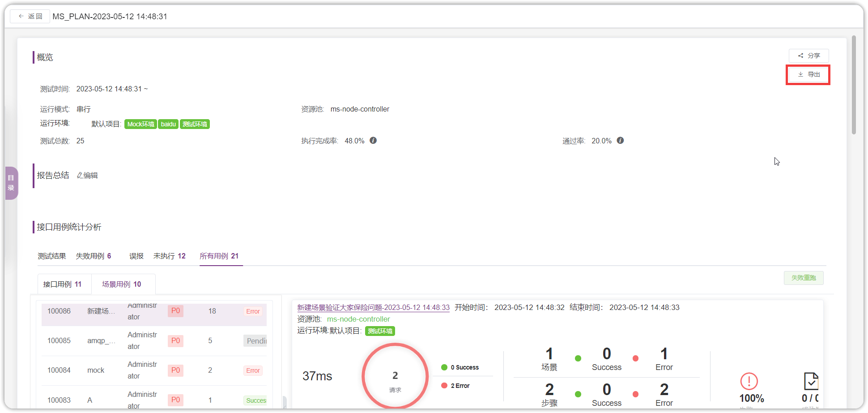The image size is (868, 413).
Task: Switch to the 未执行 12 tab
Action: coord(170,256)
